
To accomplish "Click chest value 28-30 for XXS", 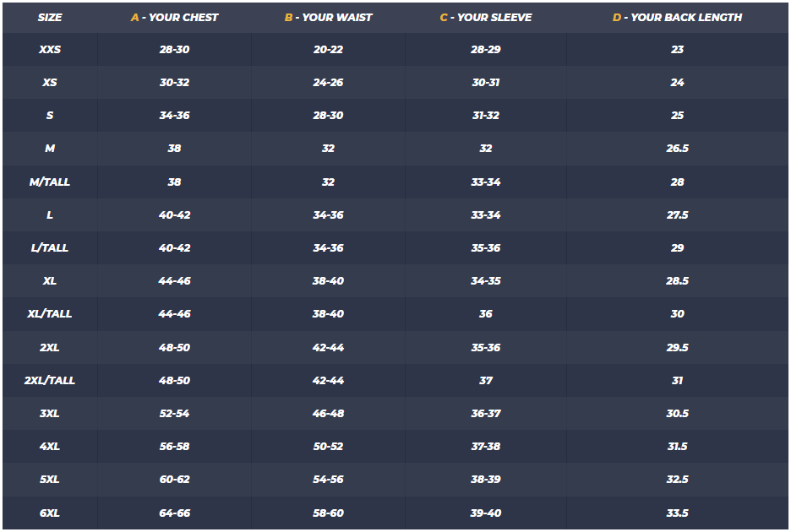I will (175, 50).
